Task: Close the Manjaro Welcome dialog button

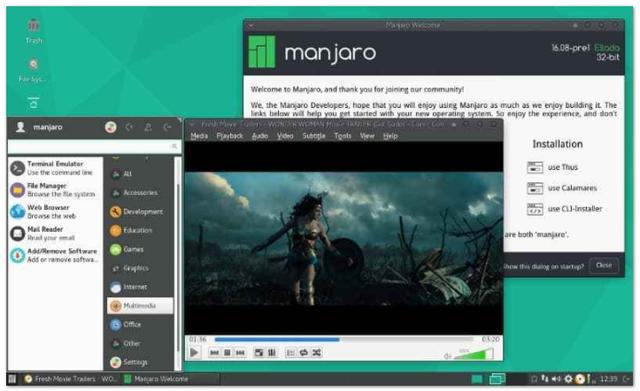Action: 604,265
